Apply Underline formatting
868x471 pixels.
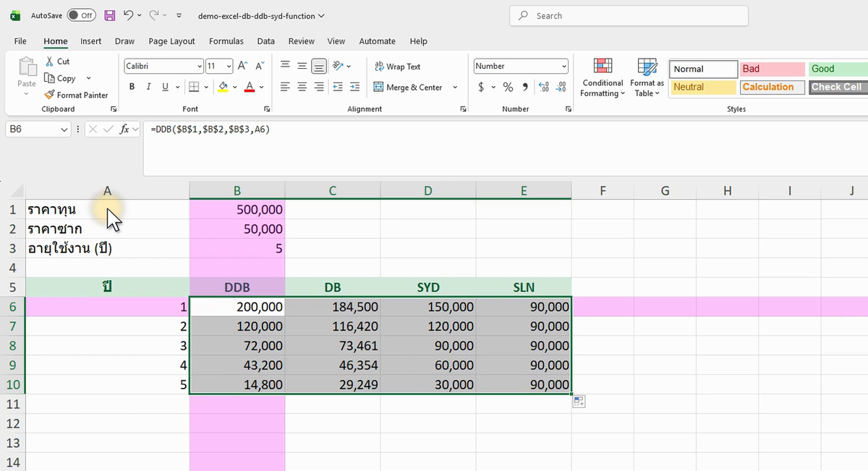[166, 87]
